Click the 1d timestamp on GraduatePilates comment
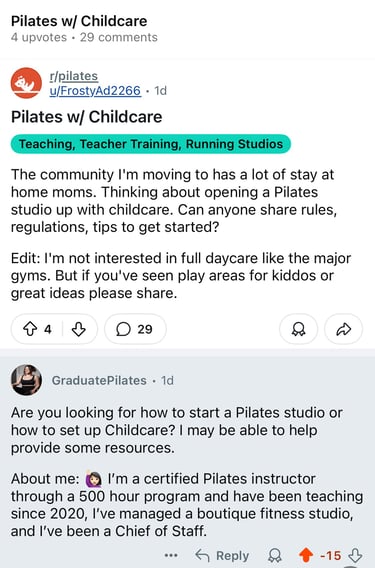Screen dimensions: 375x568 tap(167, 380)
